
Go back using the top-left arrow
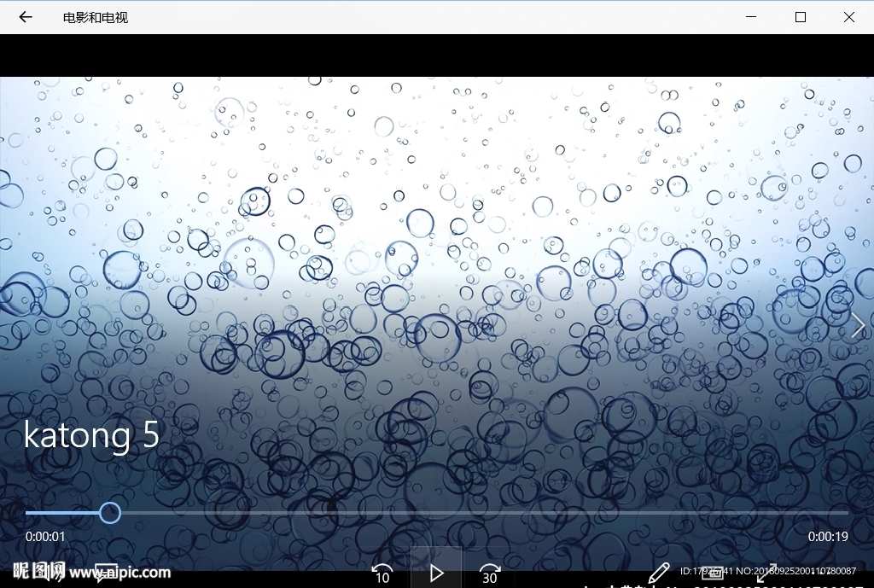tap(25, 17)
